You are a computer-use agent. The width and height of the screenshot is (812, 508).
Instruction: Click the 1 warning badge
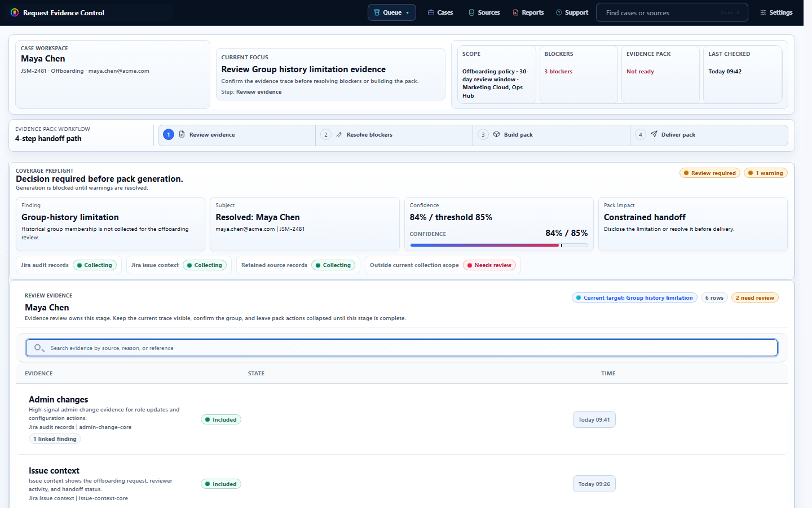(x=766, y=173)
